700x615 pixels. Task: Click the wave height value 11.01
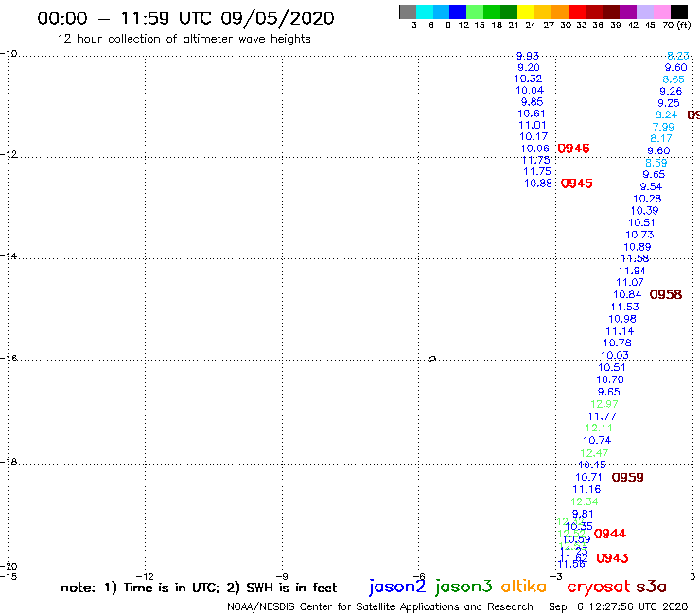click(533, 125)
